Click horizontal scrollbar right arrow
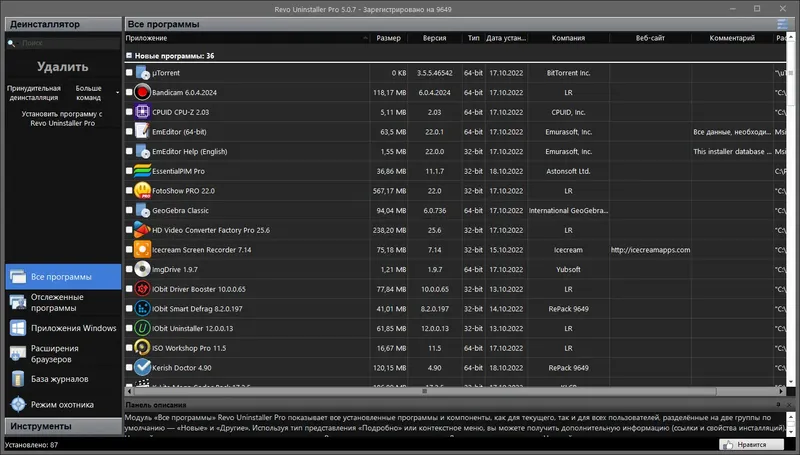This screenshot has height=455, width=800. tap(782, 391)
